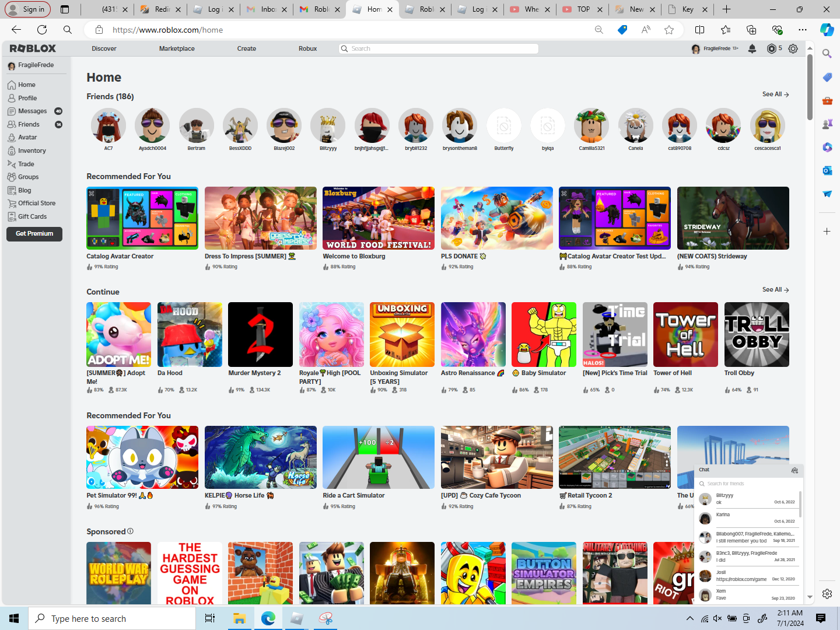Refresh the browser page
The image size is (840, 630).
(x=42, y=30)
